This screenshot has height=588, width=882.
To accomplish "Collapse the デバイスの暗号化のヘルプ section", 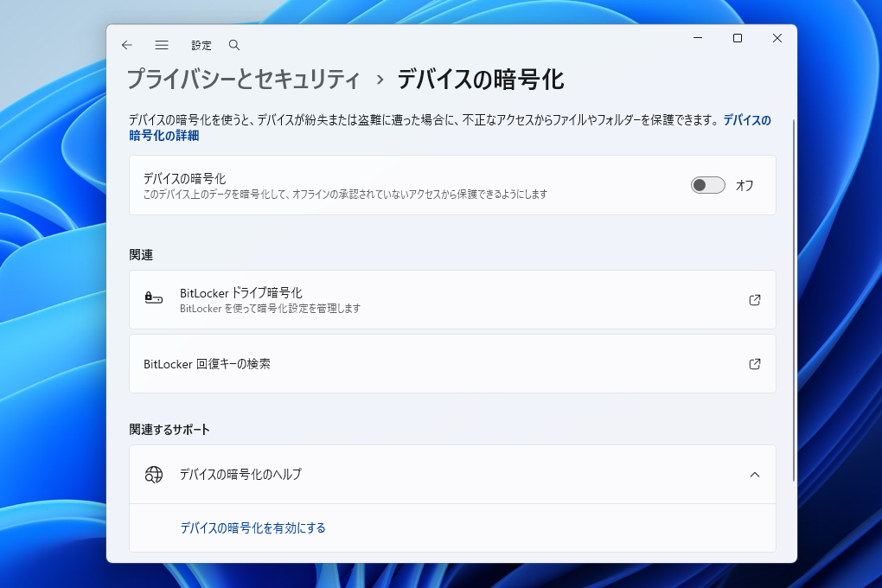I will [x=754, y=474].
